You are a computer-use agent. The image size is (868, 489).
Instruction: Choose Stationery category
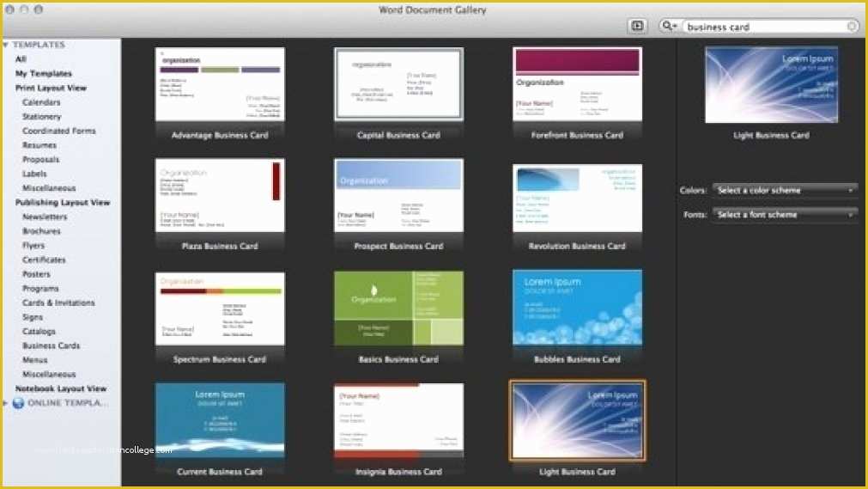tap(41, 117)
